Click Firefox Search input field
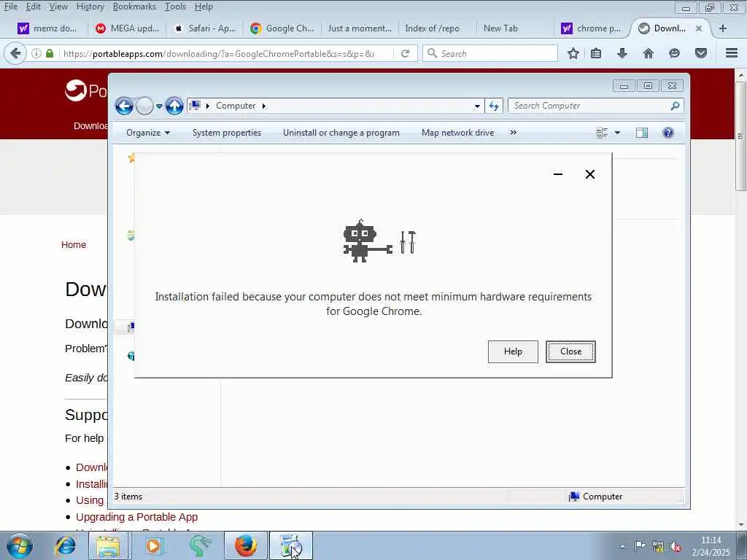 coord(489,53)
